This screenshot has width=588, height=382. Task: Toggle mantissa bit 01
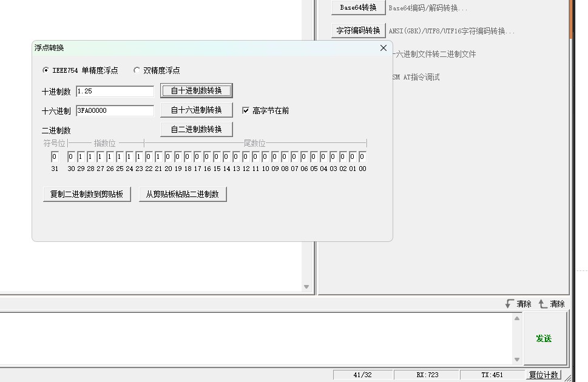click(x=353, y=156)
